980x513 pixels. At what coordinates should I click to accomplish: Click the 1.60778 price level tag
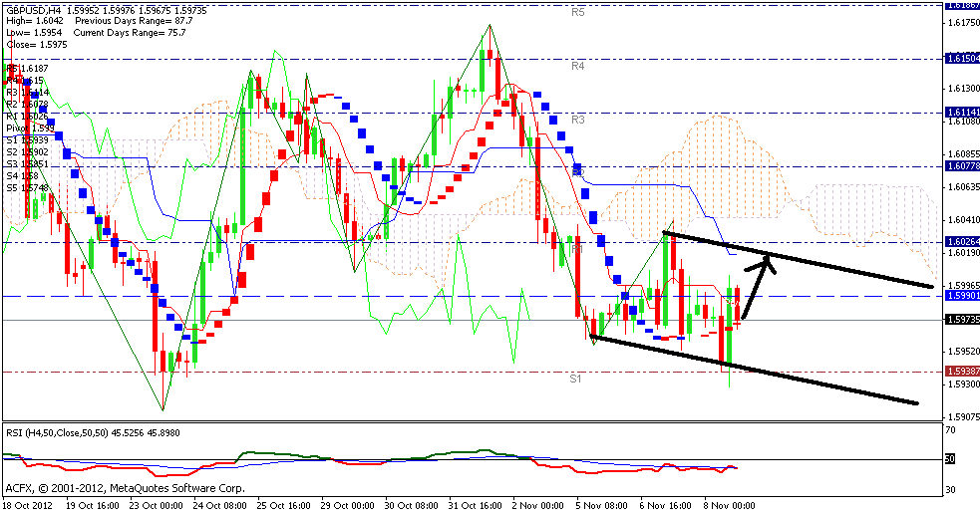pos(962,166)
